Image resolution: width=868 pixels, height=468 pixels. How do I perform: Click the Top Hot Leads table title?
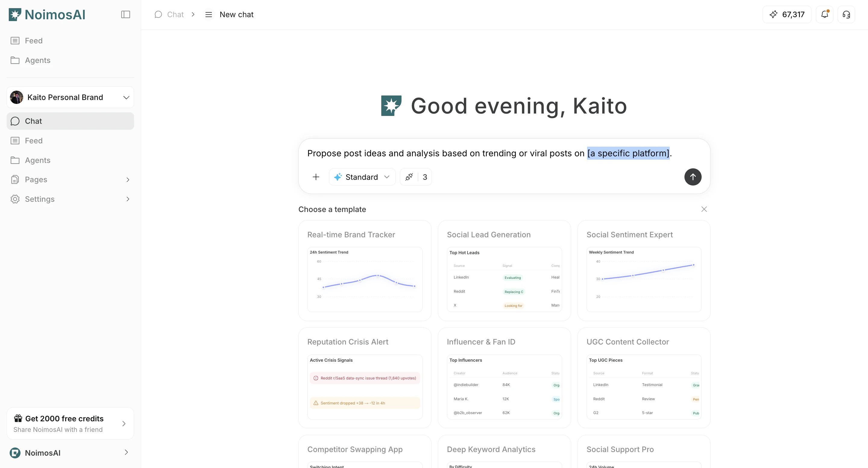464,252
